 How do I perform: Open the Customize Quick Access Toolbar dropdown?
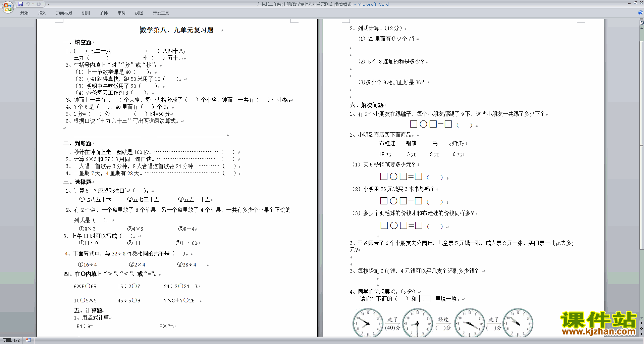tap(48, 4)
